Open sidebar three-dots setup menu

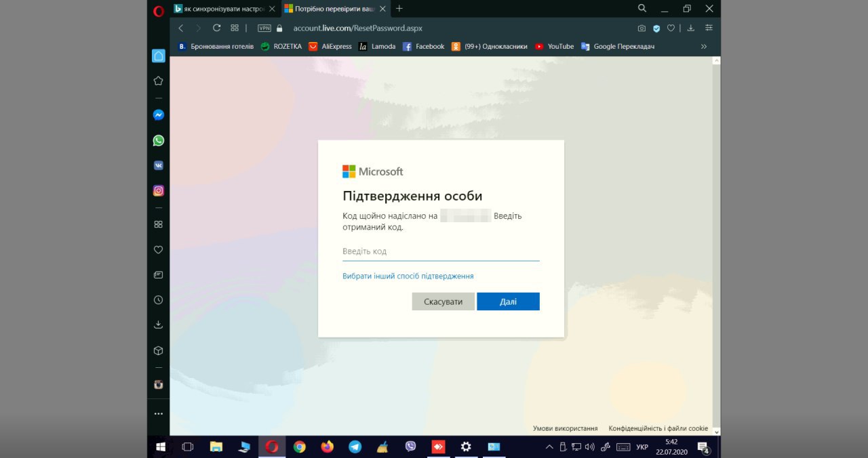click(158, 413)
